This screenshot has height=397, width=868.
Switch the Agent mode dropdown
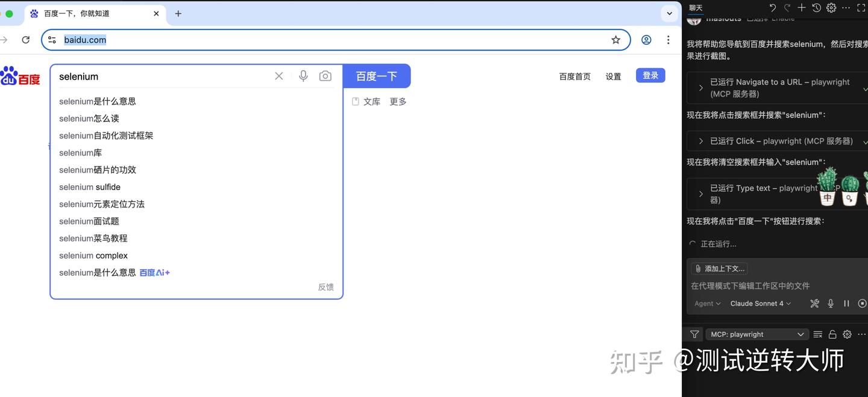707,303
